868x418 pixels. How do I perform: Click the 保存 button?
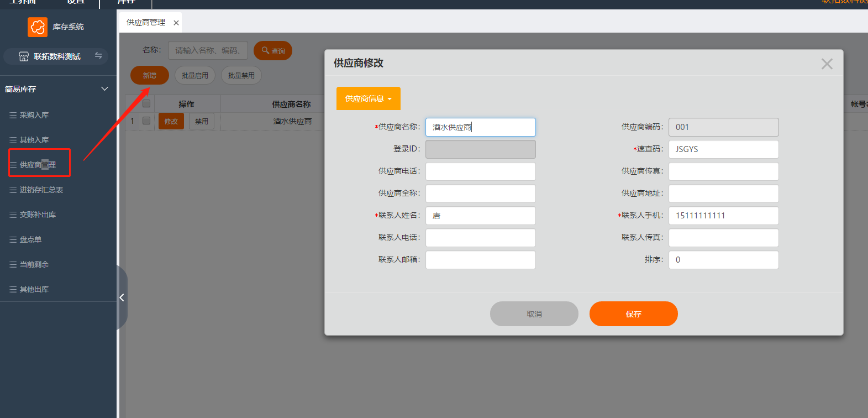[x=634, y=313]
